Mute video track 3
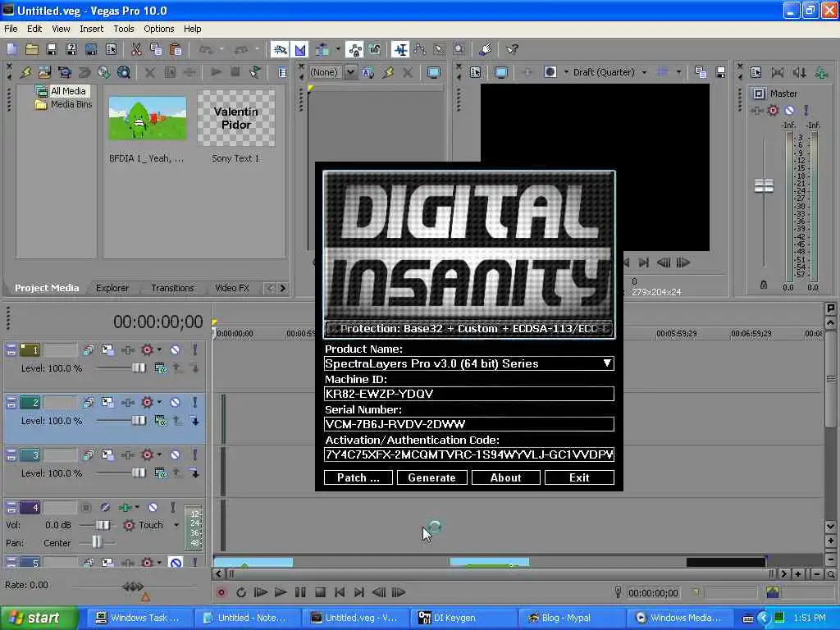This screenshot has width=840, height=630. (176, 454)
